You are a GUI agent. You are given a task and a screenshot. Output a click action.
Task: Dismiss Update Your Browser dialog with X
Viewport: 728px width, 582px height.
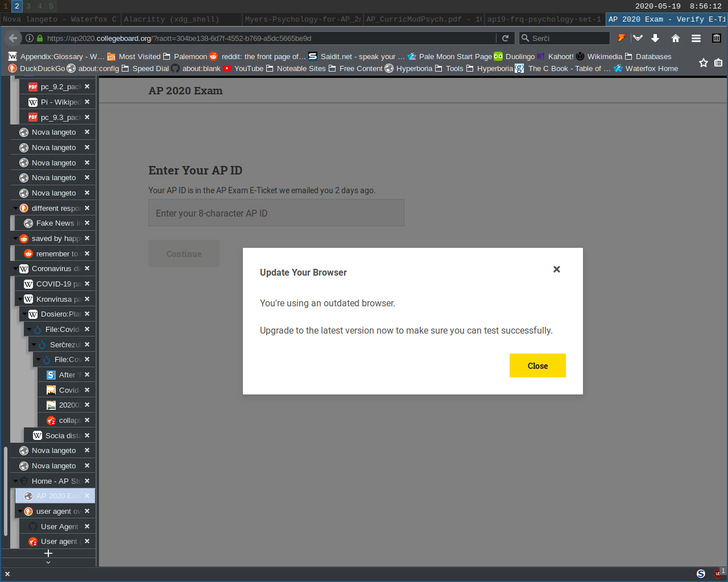coord(557,269)
